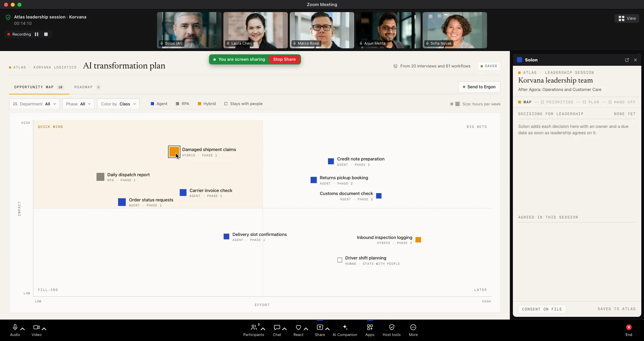Toggle RPA class in legend

pos(182,104)
